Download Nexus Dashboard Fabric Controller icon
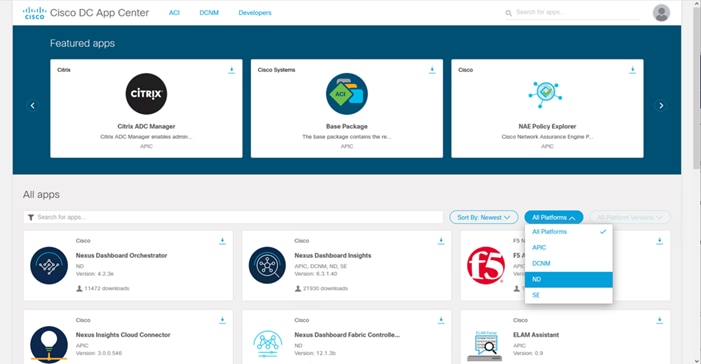The height and width of the screenshot is (364, 701). point(441,321)
